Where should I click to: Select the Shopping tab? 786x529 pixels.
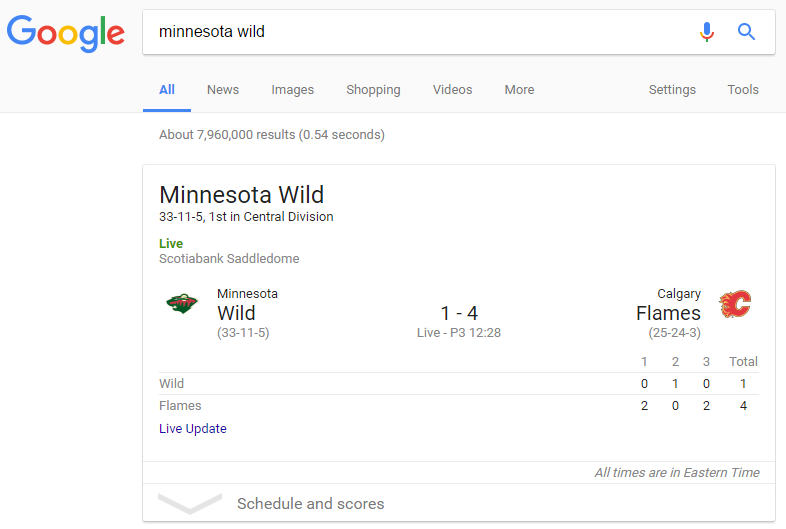click(373, 90)
